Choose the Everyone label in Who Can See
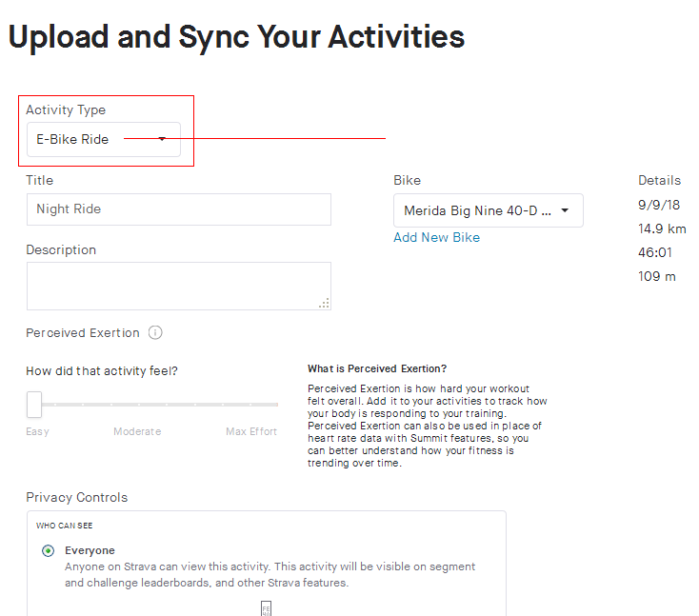This screenshot has width=699, height=616. tap(90, 550)
